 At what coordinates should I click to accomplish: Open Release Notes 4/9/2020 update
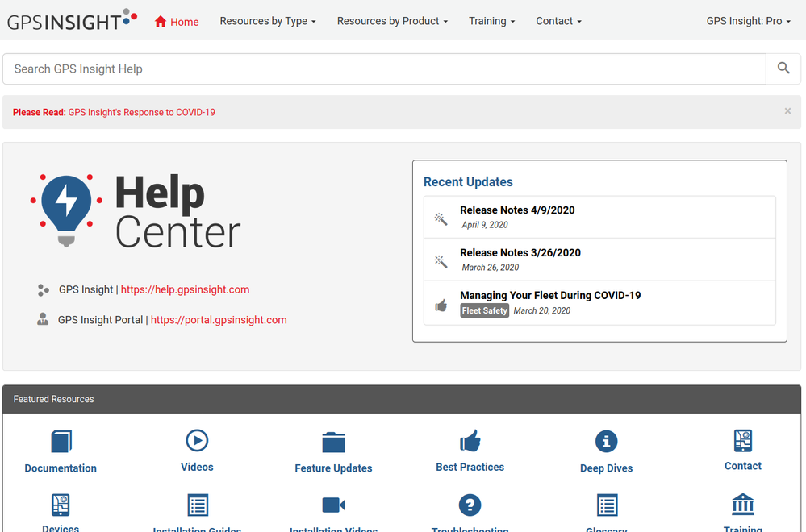(517, 210)
